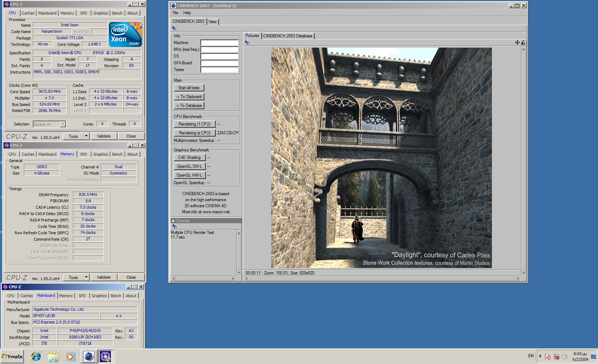
Task: Click the Intel Xeon inside logo
Action: click(125, 34)
